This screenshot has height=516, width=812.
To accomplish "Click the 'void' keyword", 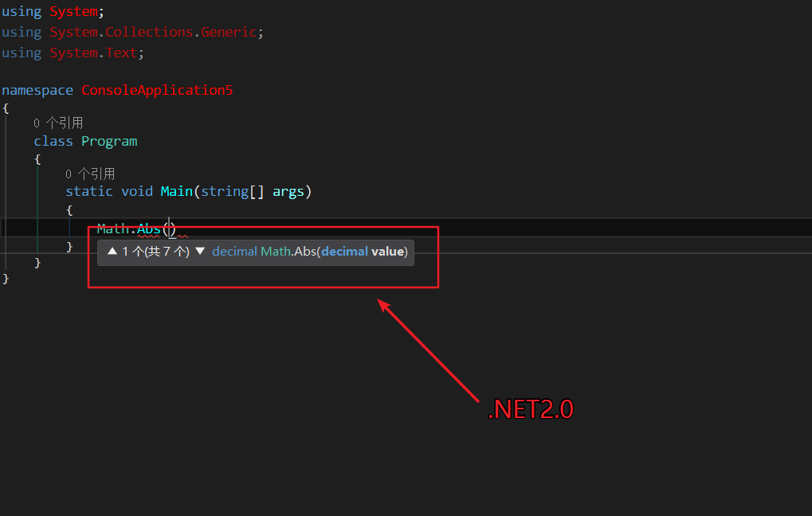I will coord(137,191).
